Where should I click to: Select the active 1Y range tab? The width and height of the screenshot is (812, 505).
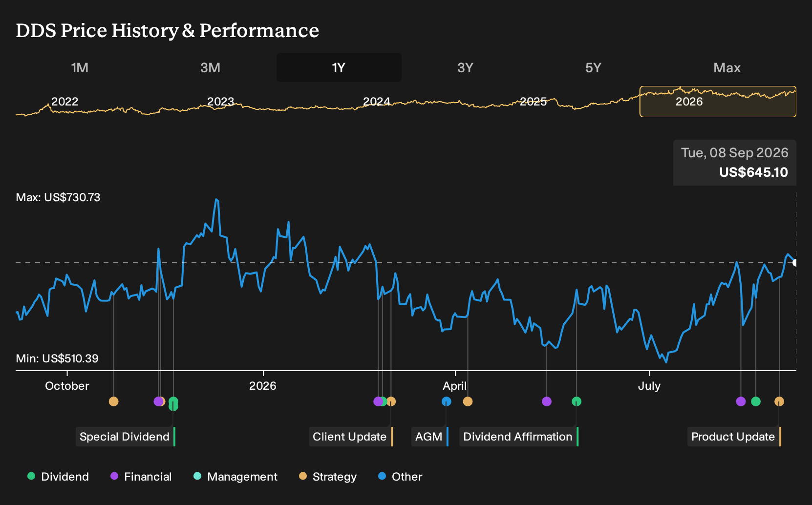tap(339, 67)
